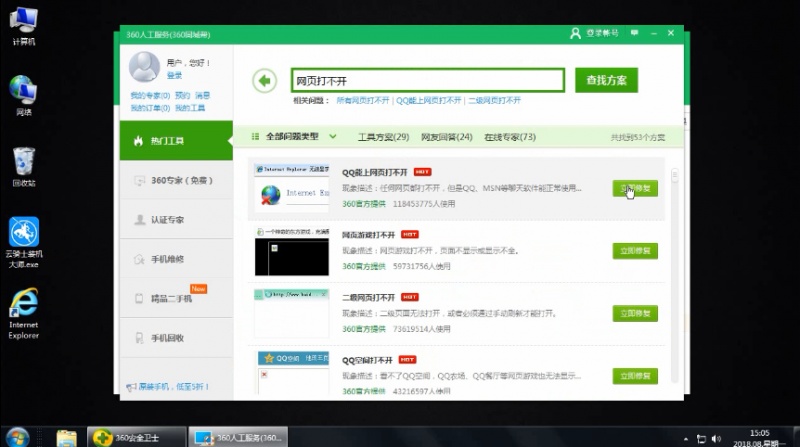Open QQ空间打不开 thumbnail image

coord(293,373)
